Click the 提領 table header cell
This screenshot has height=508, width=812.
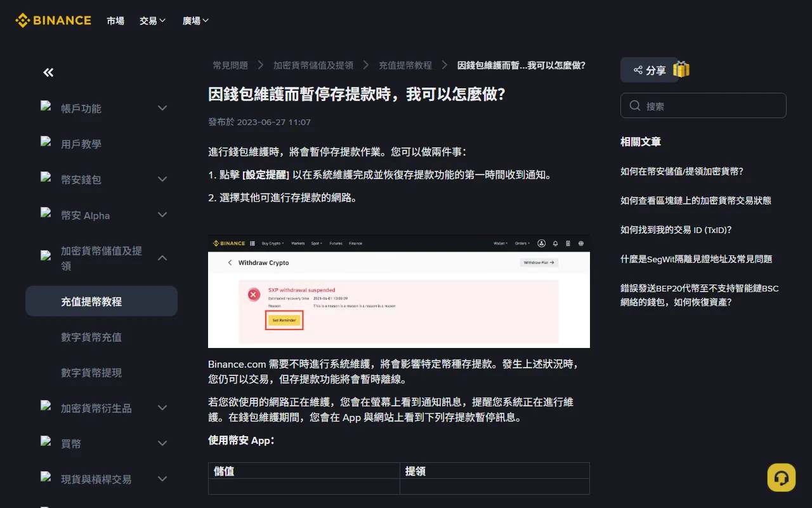pos(495,471)
